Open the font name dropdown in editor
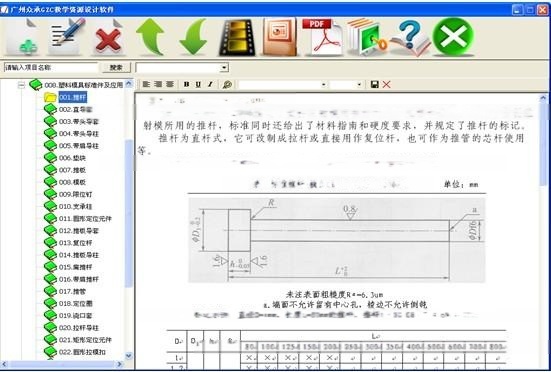 click(x=283, y=84)
